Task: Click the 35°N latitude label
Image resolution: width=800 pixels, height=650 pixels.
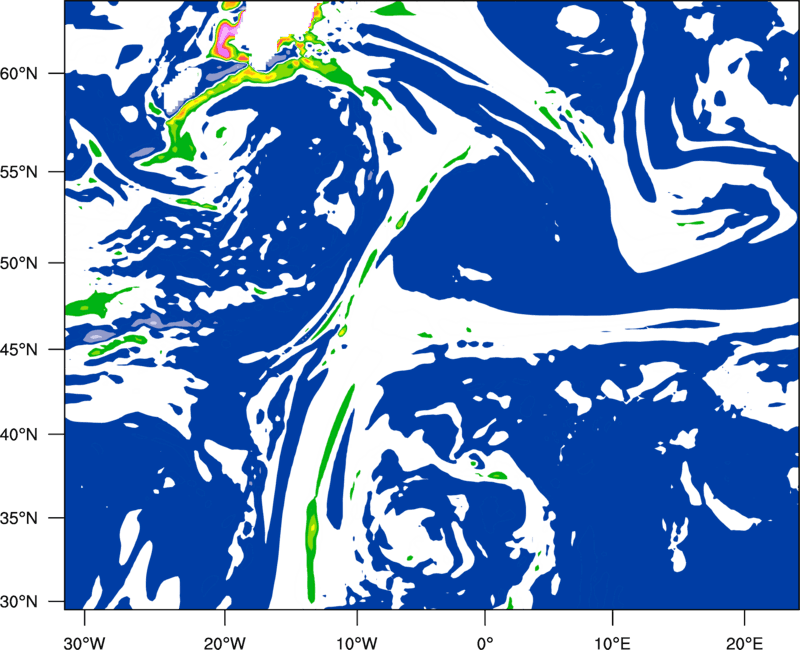Action: [x=19, y=518]
